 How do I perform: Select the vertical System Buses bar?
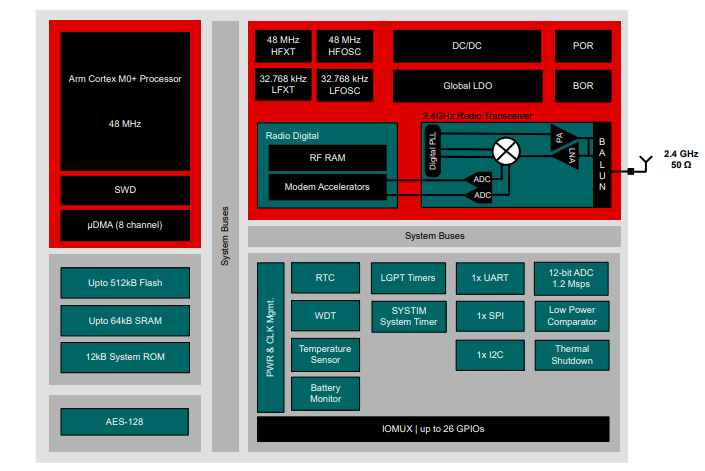pos(225,236)
